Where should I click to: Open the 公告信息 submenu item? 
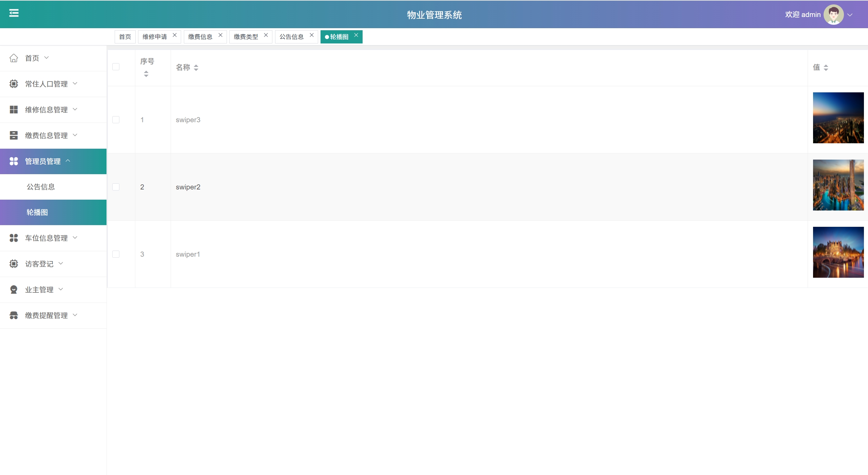tap(41, 187)
